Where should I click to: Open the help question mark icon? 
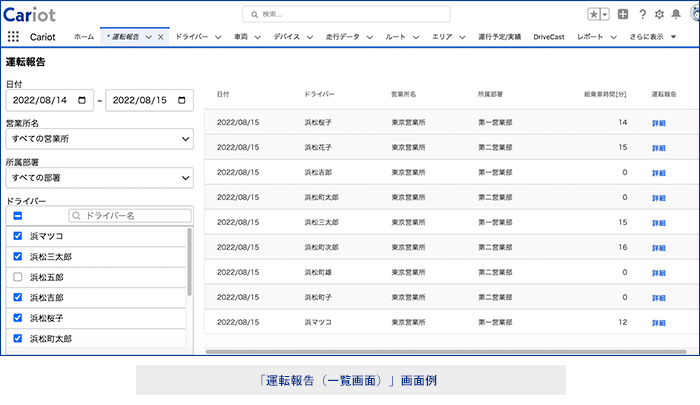click(642, 14)
